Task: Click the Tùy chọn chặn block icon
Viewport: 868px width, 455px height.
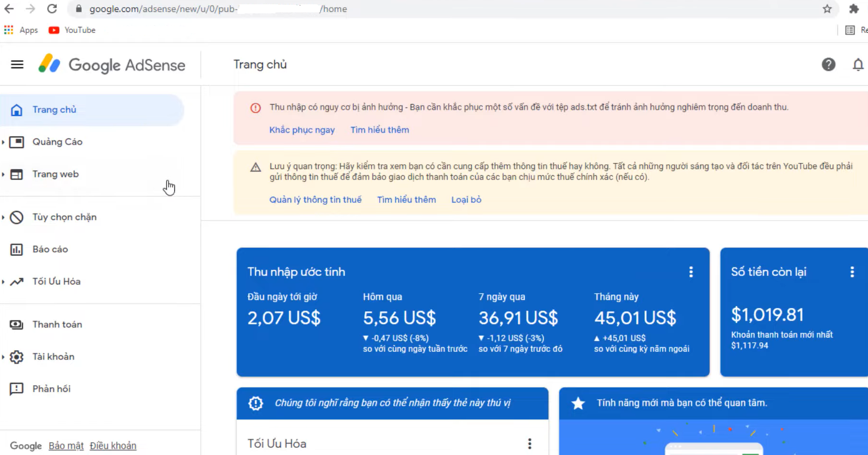Action: click(x=17, y=217)
